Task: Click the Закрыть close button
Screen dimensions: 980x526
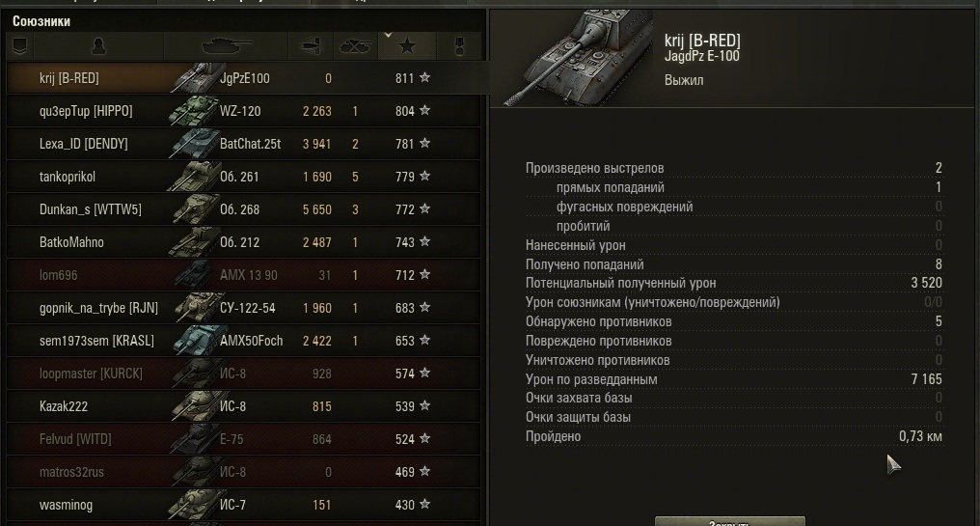Action: tap(729, 521)
